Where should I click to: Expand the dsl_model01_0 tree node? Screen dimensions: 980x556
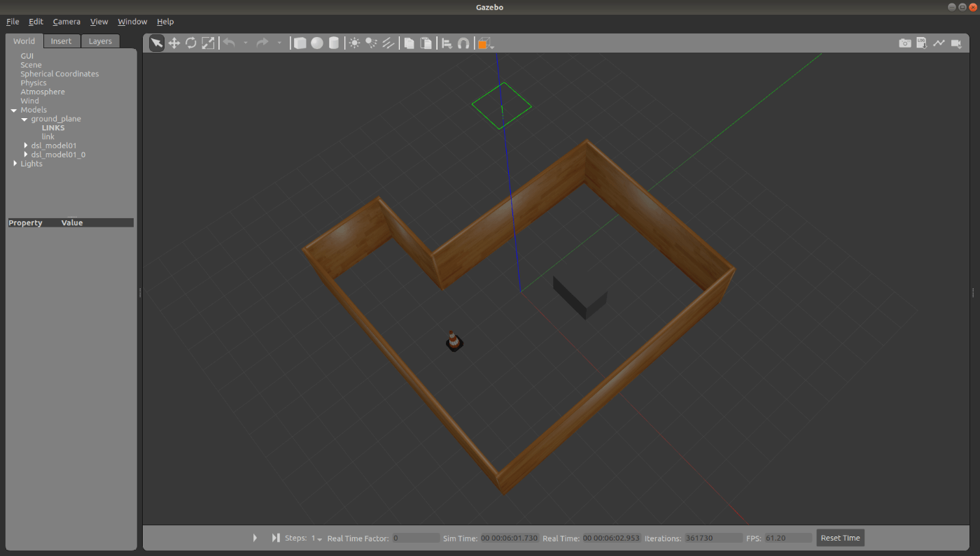(x=27, y=155)
